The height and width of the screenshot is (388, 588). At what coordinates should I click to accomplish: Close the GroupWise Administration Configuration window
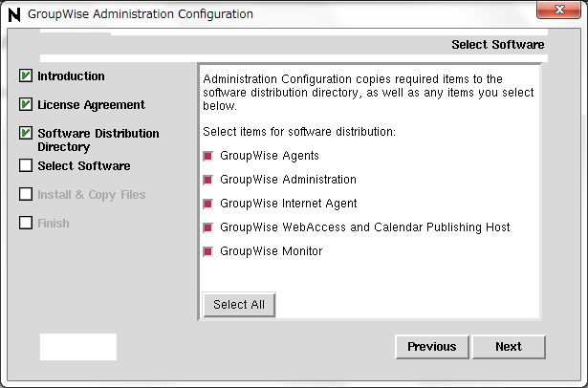click(558, 10)
